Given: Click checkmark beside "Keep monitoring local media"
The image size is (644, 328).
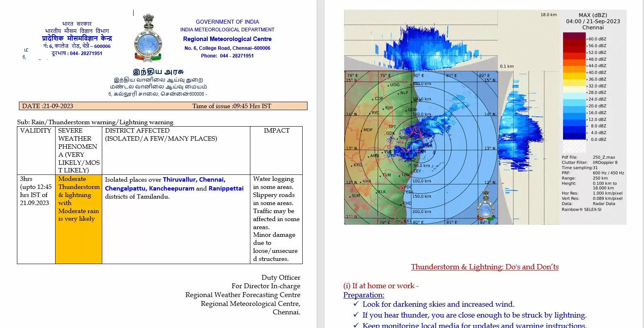Looking at the screenshot, I should [x=356, y=325].
